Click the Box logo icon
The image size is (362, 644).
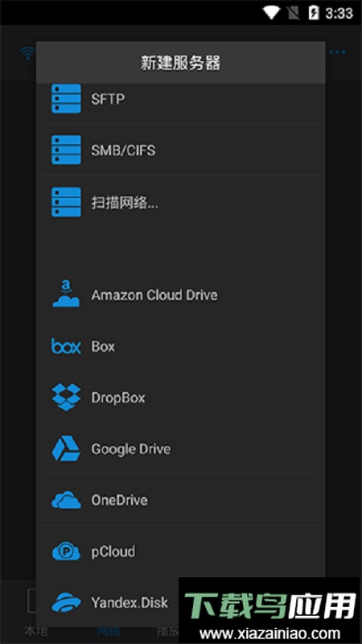[x=66, y=346]
